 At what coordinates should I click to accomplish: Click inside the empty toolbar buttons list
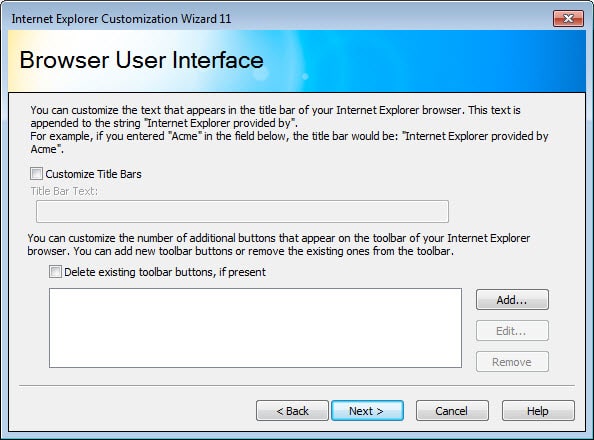tap(255, 328)
